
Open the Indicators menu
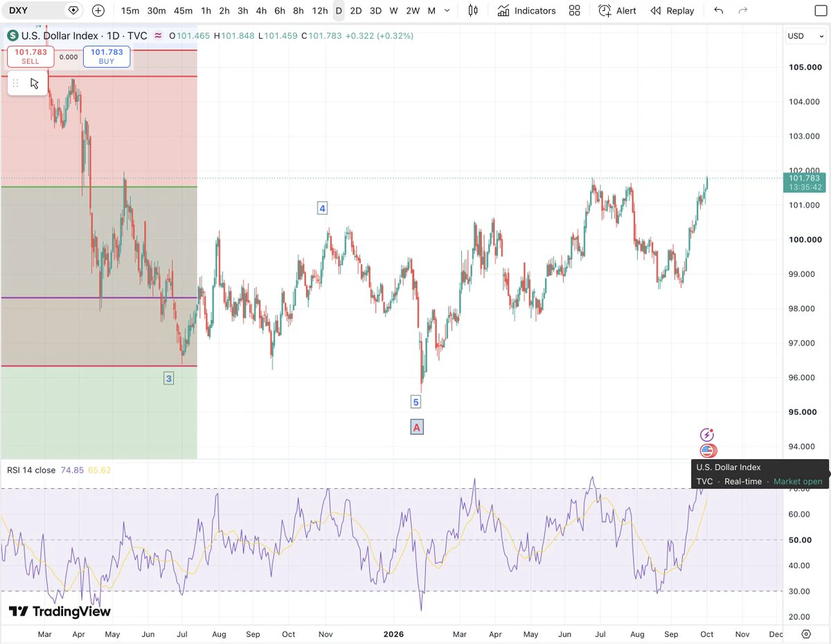click(527, 10)
